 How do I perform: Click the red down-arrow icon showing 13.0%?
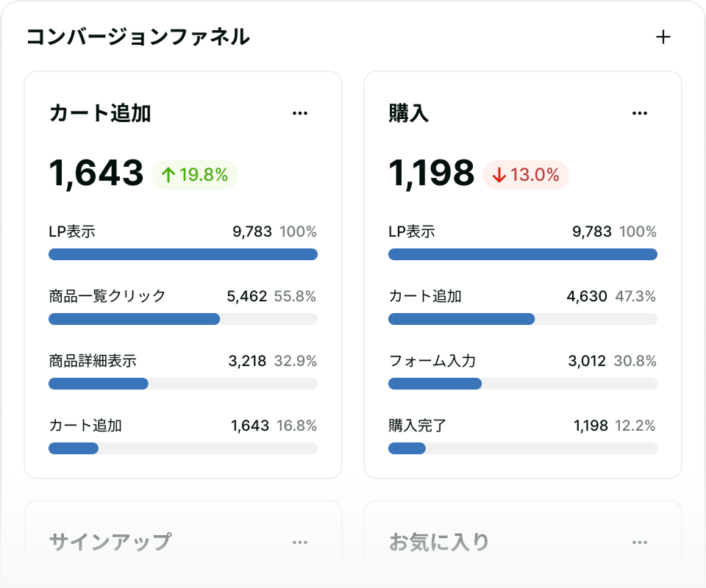499,175
